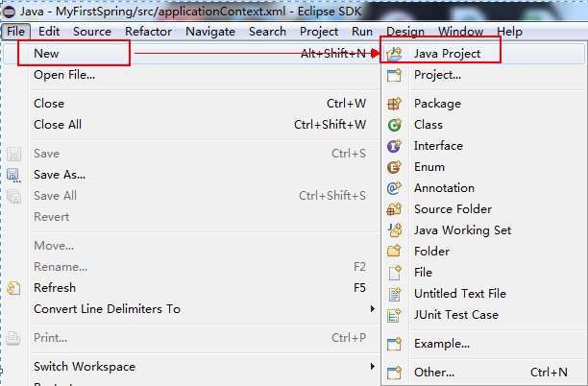The height and width of the screenshot is (386, 588).
Task: Open the Source menu
Action: tap(92, 32)
